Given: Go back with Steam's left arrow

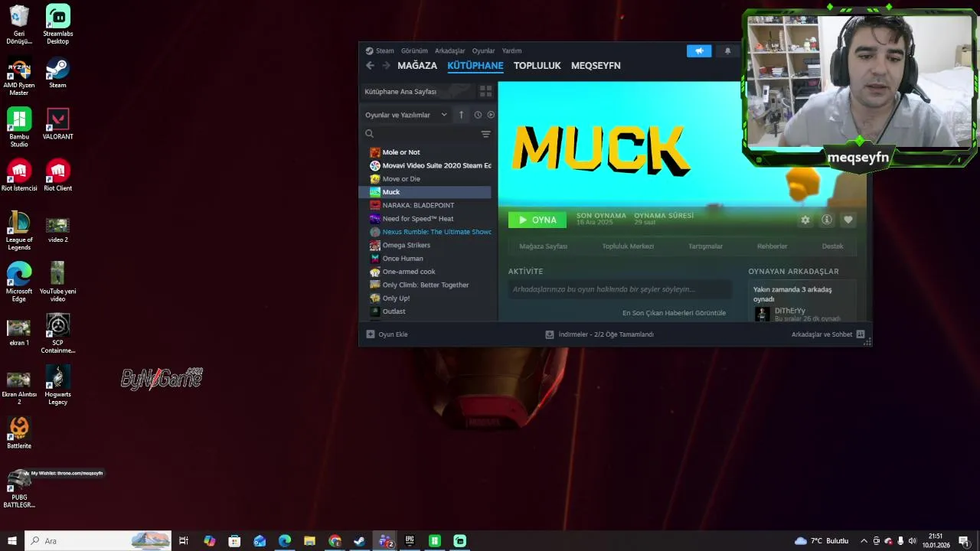Looking at the screenshot, I should point(370,66).
